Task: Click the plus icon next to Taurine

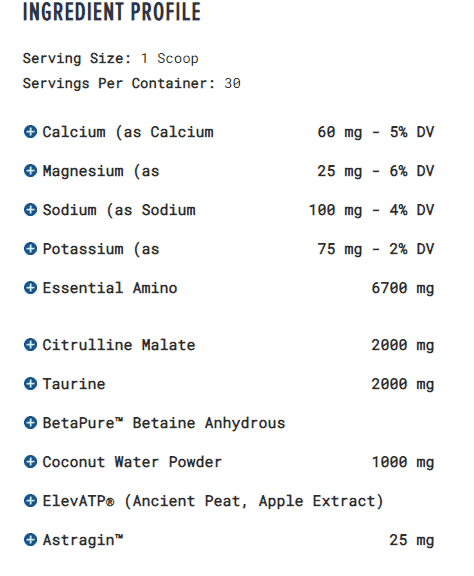Action: (x=30, y=384)
